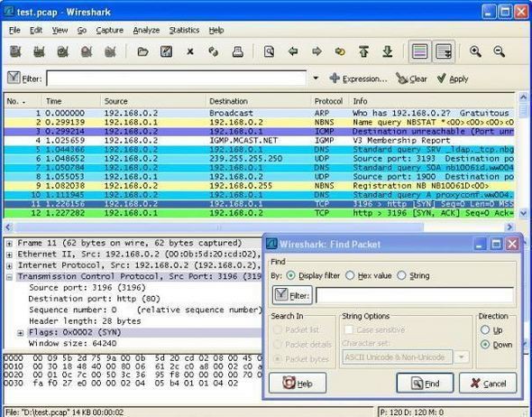This screenshot has width=532, height=417.
Task: Expand the Ethernet II tree node
Action: 10,255
